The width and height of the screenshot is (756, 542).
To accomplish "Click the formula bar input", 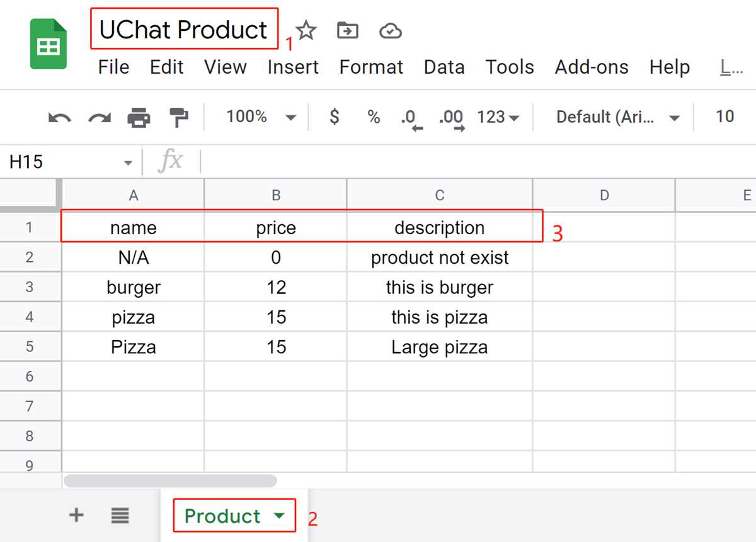I will click(x=479, y=162).
